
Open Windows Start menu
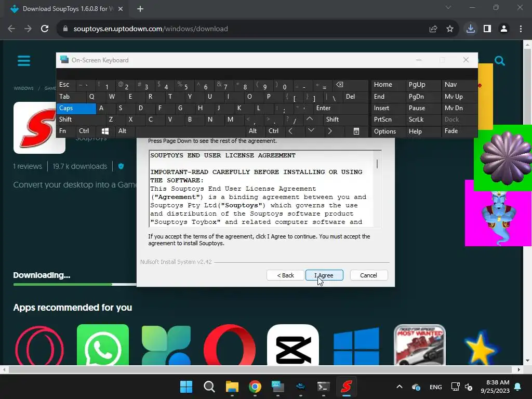(x=187, y=387)
